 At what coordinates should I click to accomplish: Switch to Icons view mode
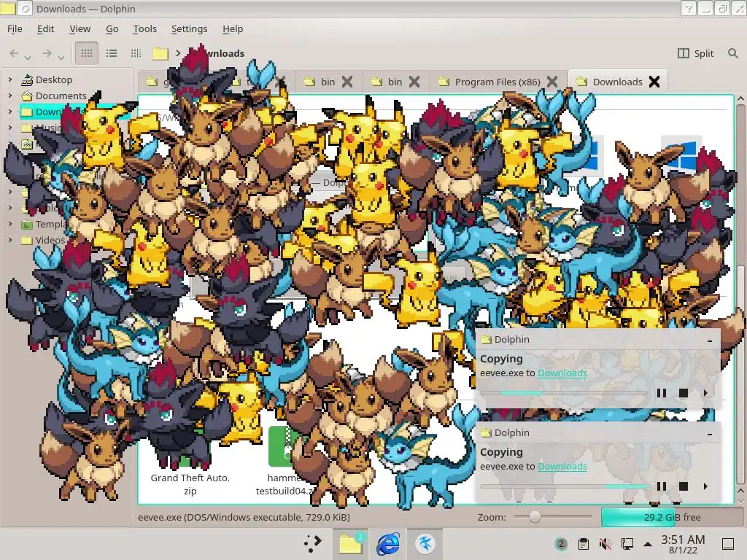point(87,53)
